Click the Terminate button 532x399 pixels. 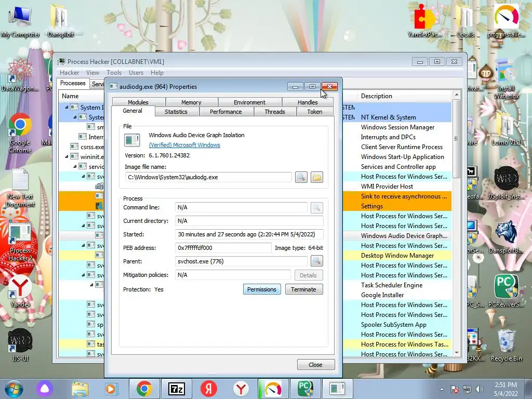tap(303, 289)
